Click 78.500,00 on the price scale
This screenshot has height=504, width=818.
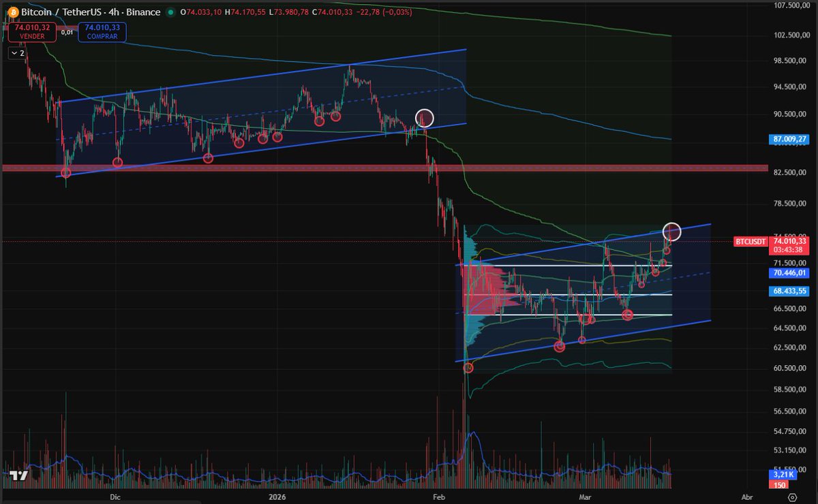click(791, 204)
